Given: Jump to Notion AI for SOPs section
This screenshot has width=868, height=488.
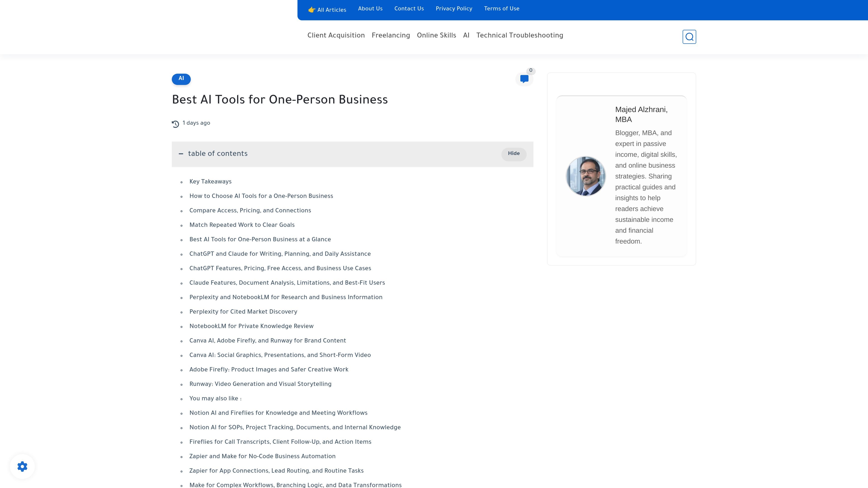Looking at the screenshot, I should point(295,428).
